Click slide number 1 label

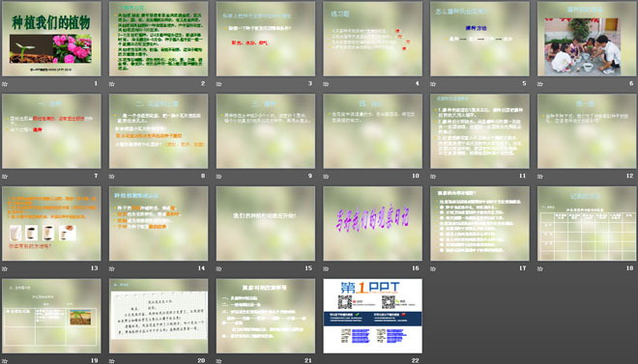pyautogui.click(x=96, y=84)
